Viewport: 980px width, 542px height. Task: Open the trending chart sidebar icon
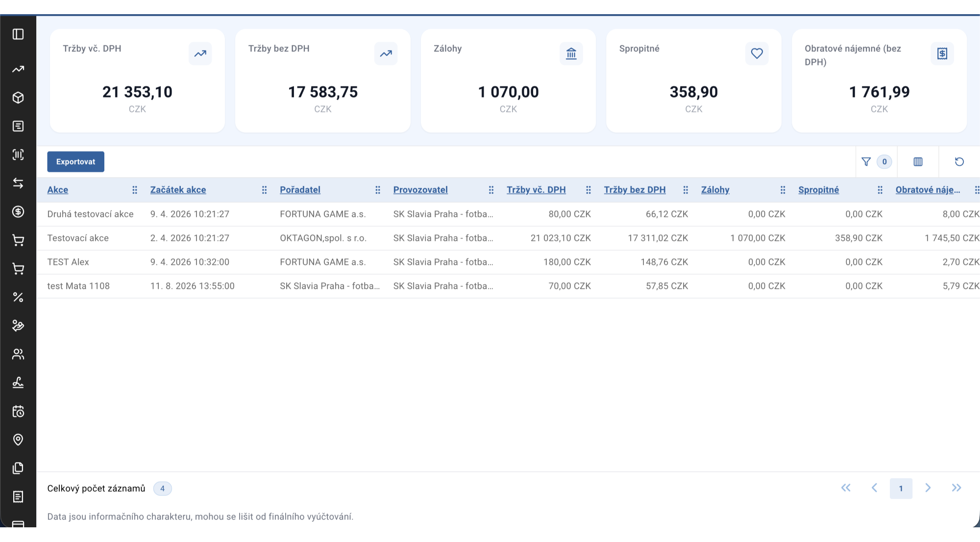point(18,70)
